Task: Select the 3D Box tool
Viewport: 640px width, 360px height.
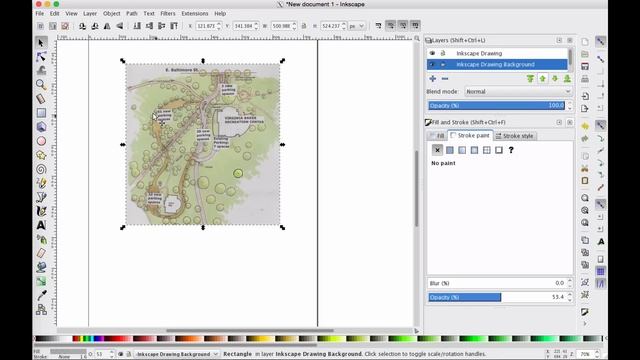Action: click(x=41, y=127)
